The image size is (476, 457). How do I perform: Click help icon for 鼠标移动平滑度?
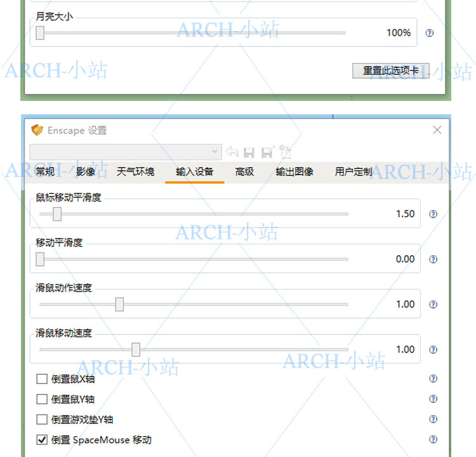433,214
